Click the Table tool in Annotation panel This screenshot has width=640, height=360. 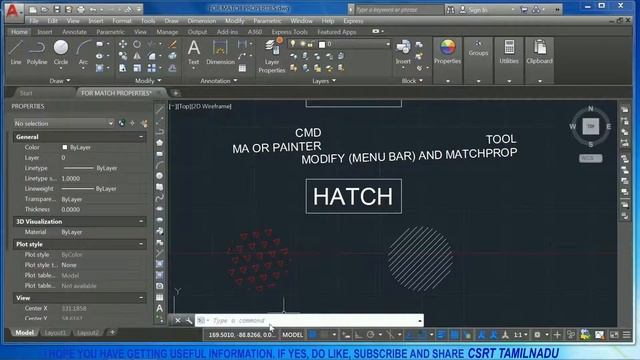[x=242, y=68]
